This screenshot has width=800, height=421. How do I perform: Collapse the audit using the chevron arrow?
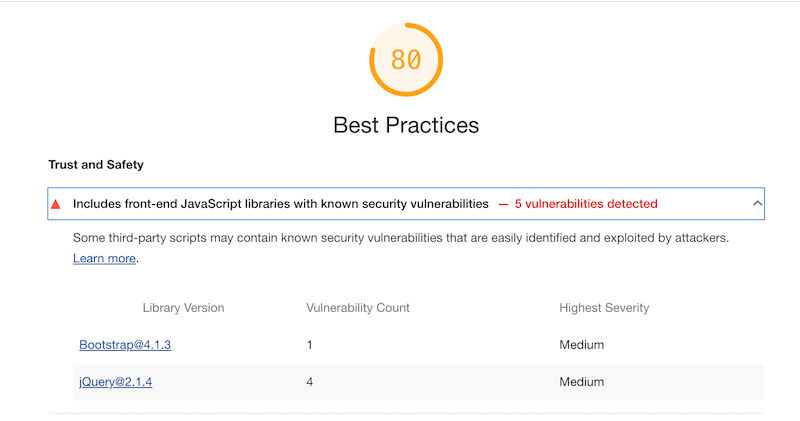[757, 204]
